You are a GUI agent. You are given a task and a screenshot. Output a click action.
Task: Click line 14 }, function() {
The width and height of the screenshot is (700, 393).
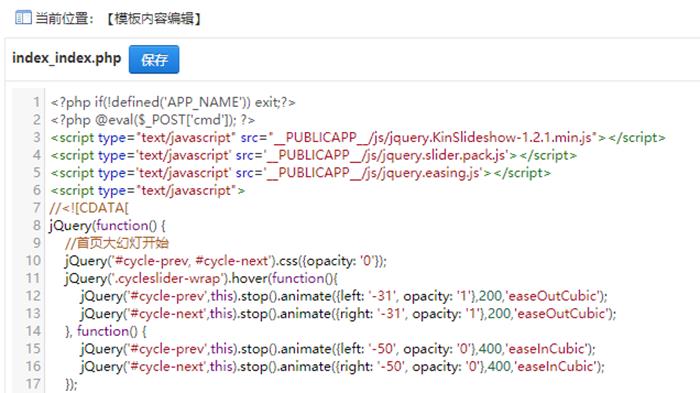[x=106, y=331]
